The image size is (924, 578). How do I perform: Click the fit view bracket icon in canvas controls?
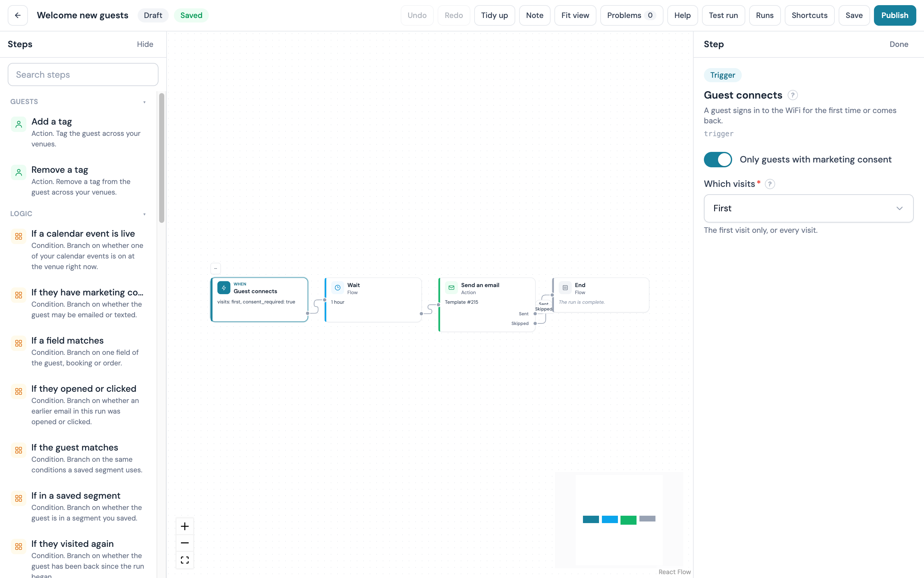coord(185,560)
